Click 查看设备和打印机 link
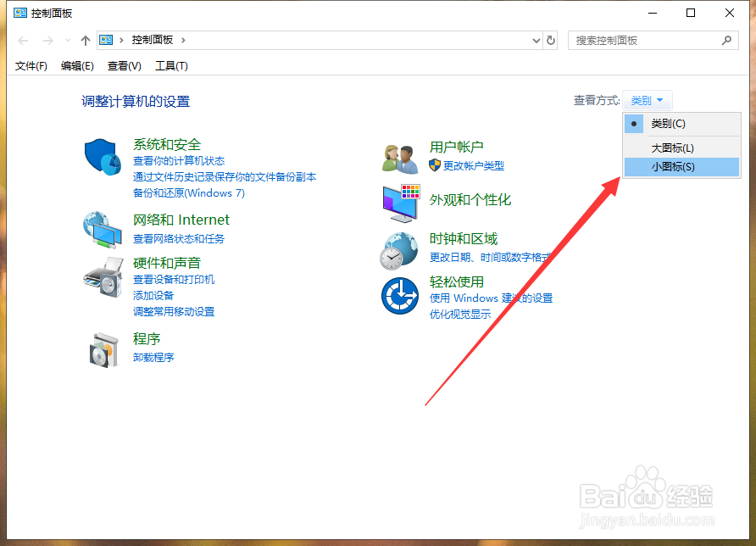Image resolution: width=756 pixels, height=546 pixels. click(174, 280)
